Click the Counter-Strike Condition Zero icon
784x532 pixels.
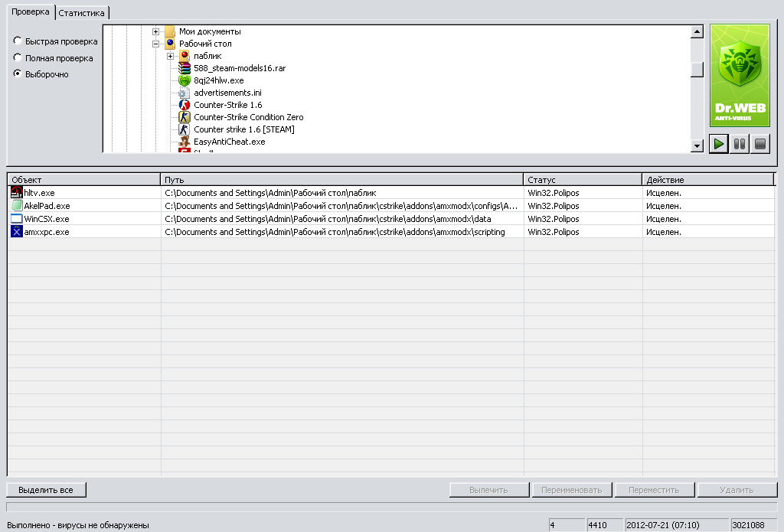tap(185, 117)
